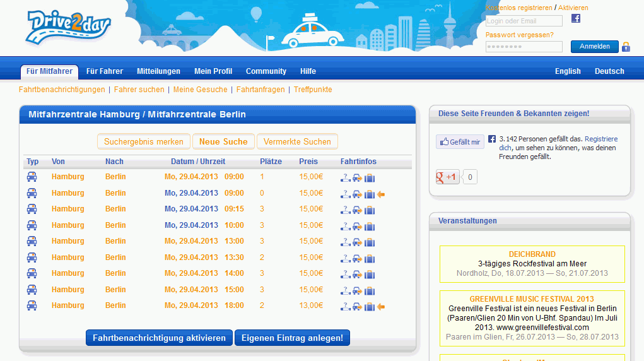The width and height of the screenshot is (644, 361).
Task: Click the orange arrow icon on the 18:00 ride
Action: [x=381, y=306]
